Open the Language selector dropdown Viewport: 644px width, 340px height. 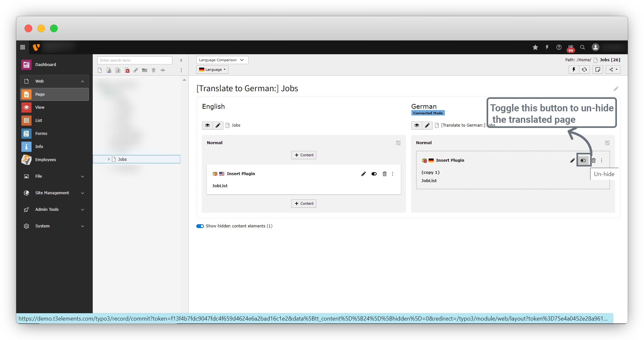click(x=212, y=70)
